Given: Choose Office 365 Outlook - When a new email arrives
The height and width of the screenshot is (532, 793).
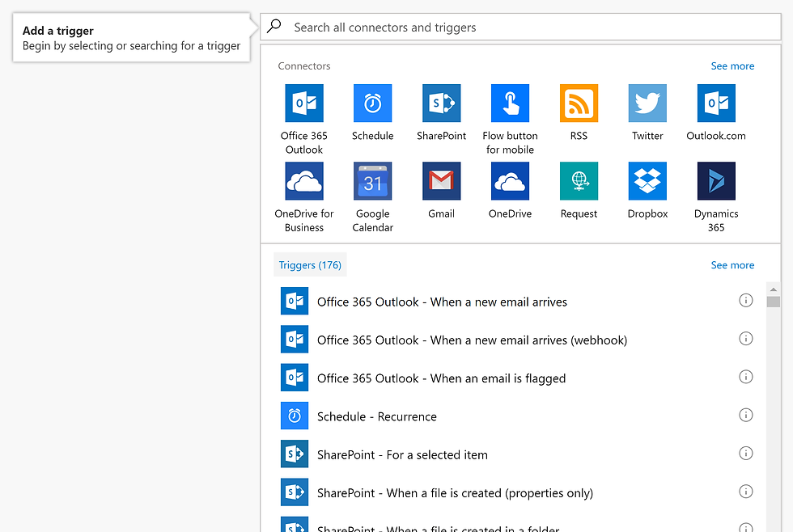Looking at the screenshot, I should click(442, 302).
